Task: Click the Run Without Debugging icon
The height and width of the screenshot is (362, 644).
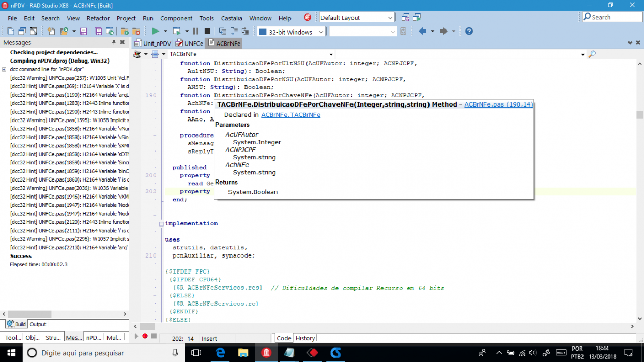Action: point(177,32)
